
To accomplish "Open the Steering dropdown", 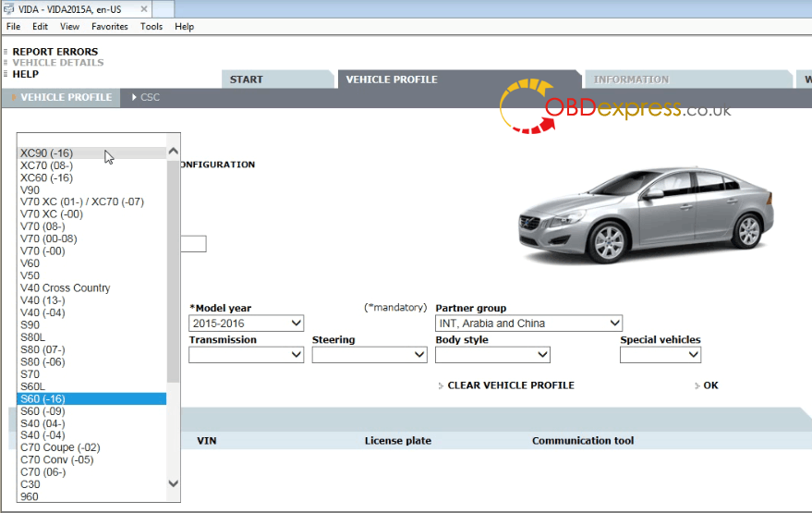I will 370,355.
